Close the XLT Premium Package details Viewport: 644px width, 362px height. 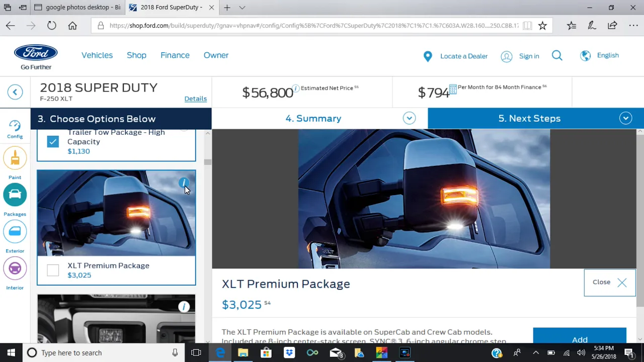(610, 283)
